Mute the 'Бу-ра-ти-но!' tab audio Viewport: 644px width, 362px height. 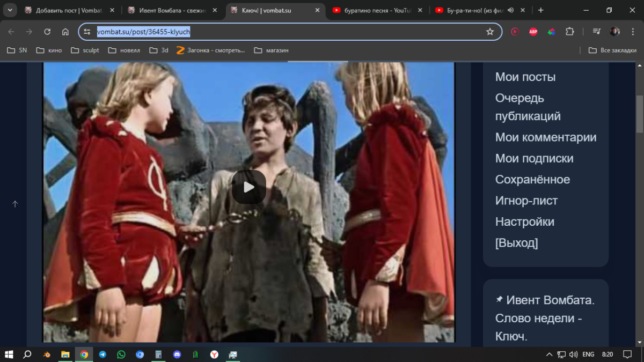coord(510,10)
